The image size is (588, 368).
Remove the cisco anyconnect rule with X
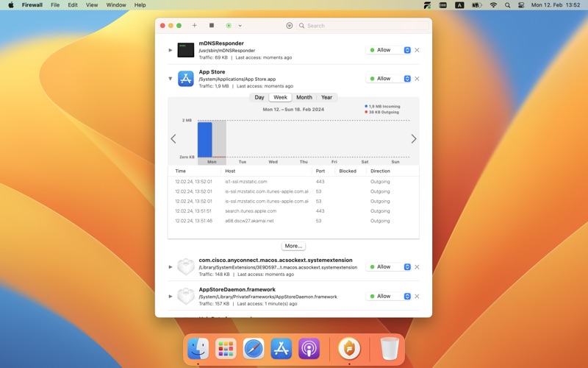tap(417, 267)
